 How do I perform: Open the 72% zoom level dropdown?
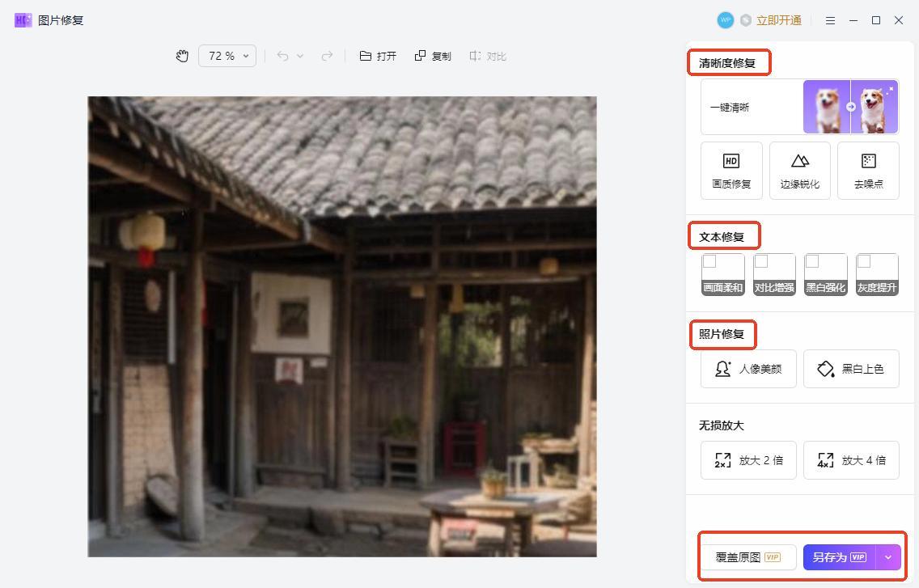pyautogui.click(x=227, y=56)
